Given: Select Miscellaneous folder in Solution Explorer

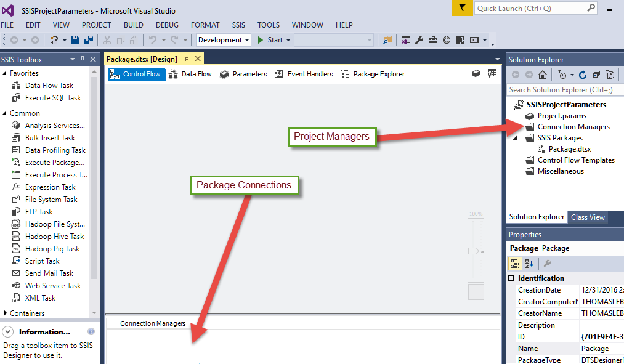Looking at the screenshot, I should (x=561, y=171).
